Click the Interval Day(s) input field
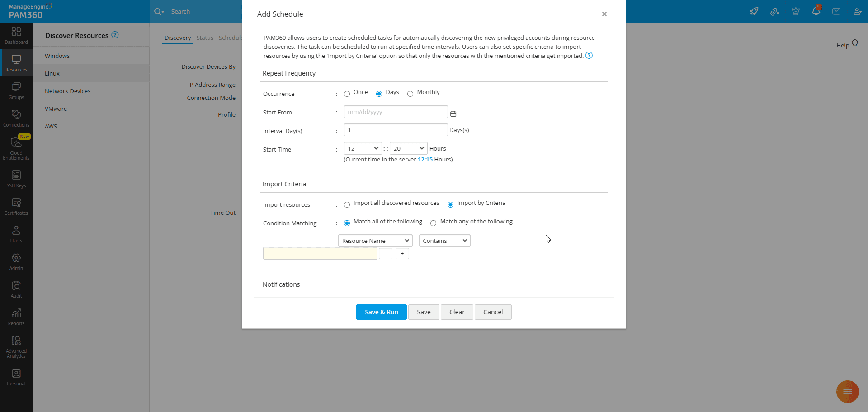868x412 pixels. click(396, 130)
